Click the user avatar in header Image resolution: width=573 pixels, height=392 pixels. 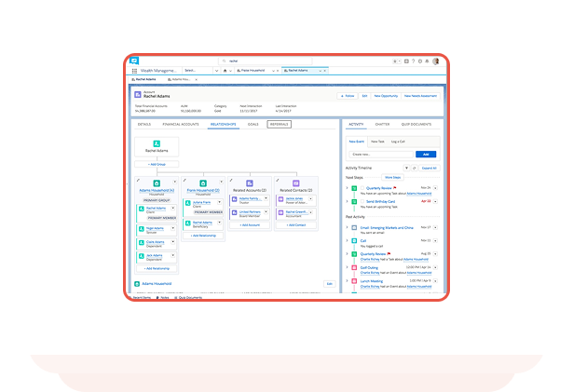[x=436, y=61]
